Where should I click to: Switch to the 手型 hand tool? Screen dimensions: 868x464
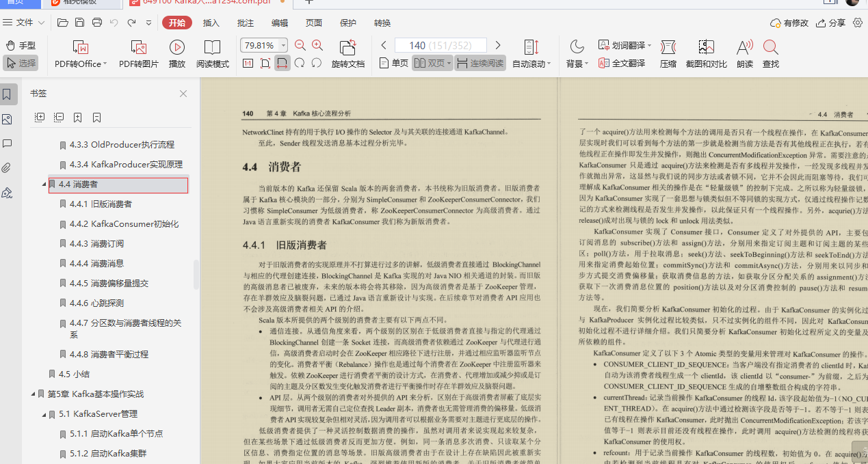[19, 44]
